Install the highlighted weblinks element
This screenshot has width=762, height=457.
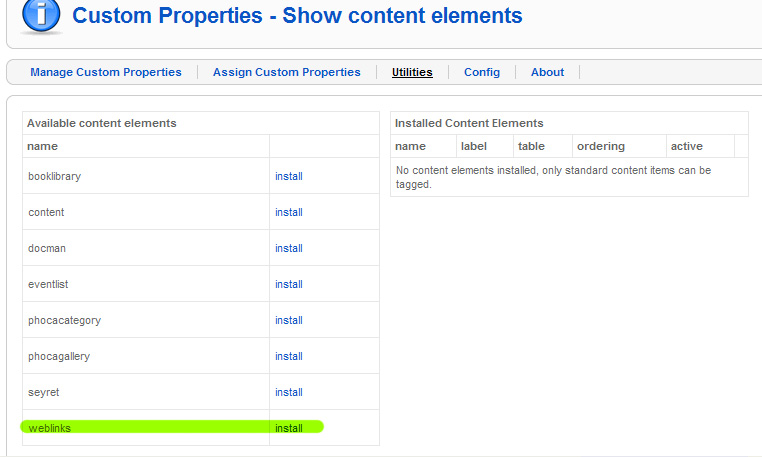point(289,428)
